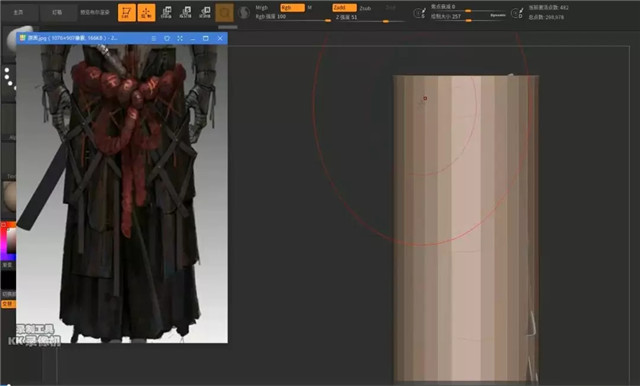Click the Rgb intensity 100 slider
The height and width of the screenshot is (386, 640).
(293, 17)
